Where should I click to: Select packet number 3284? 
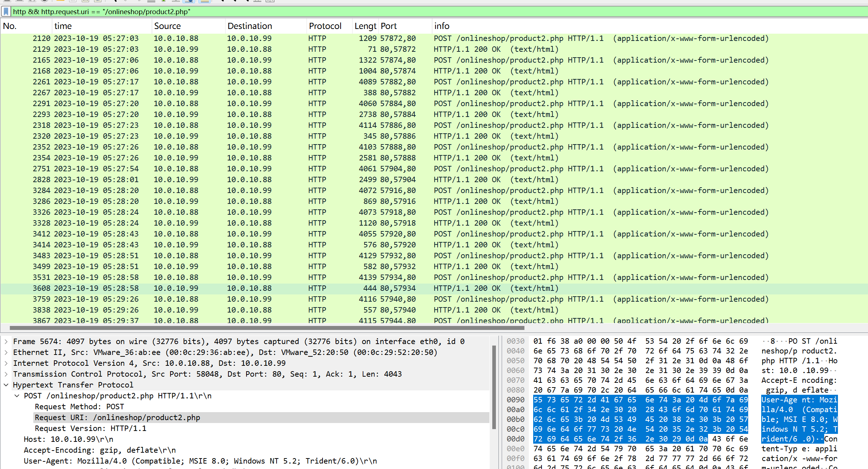click(434, 190)
